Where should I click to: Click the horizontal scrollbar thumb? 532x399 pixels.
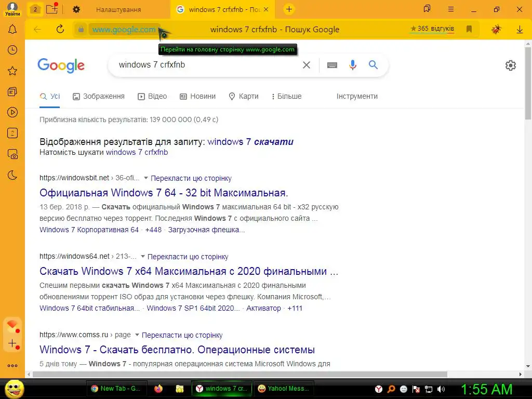tap(240, 374)
